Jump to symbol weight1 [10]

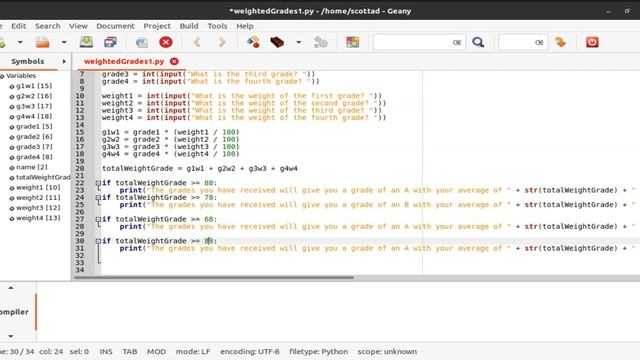click(x=38, y=187)
